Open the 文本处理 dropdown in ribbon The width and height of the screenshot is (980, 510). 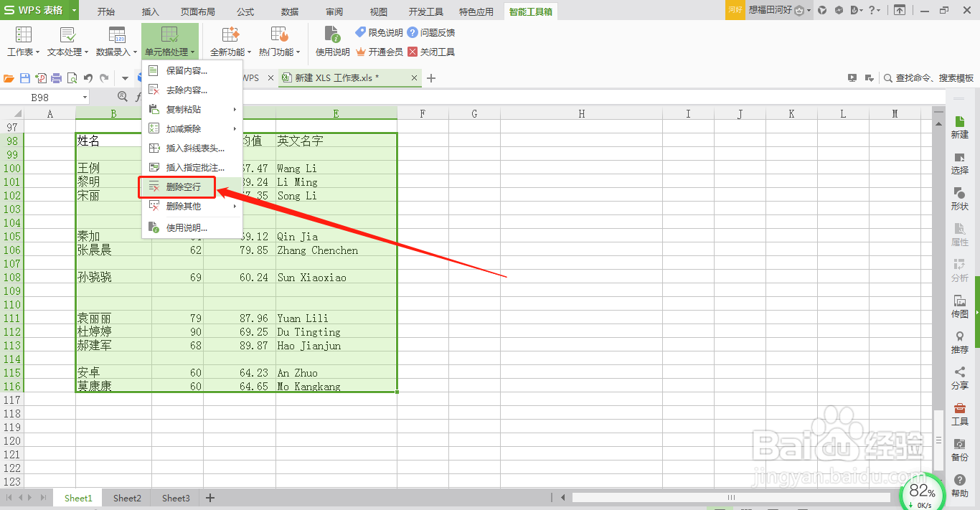(x=68, y=42)
